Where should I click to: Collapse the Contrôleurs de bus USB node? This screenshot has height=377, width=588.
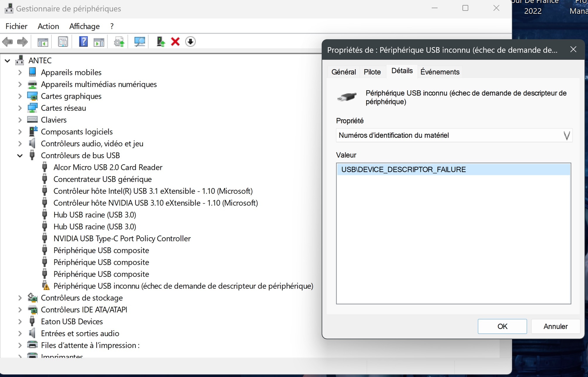(x=20, y=156)
